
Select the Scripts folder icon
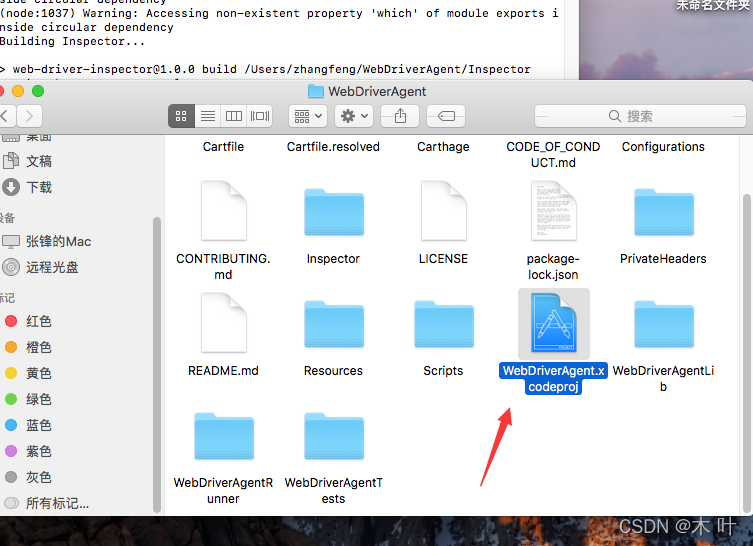pos(444,324)
